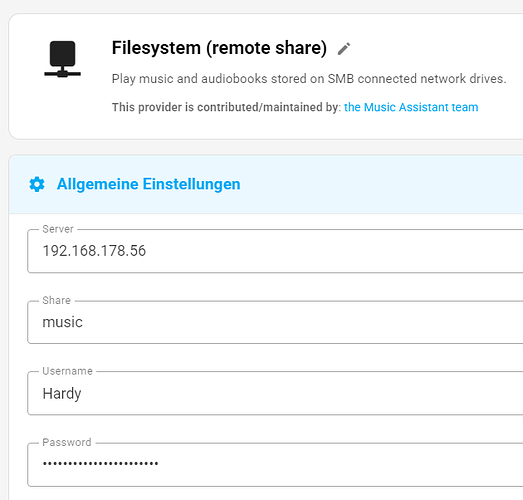Click the contributed/maintained by text
523x500 pixels.
point(226,107)
